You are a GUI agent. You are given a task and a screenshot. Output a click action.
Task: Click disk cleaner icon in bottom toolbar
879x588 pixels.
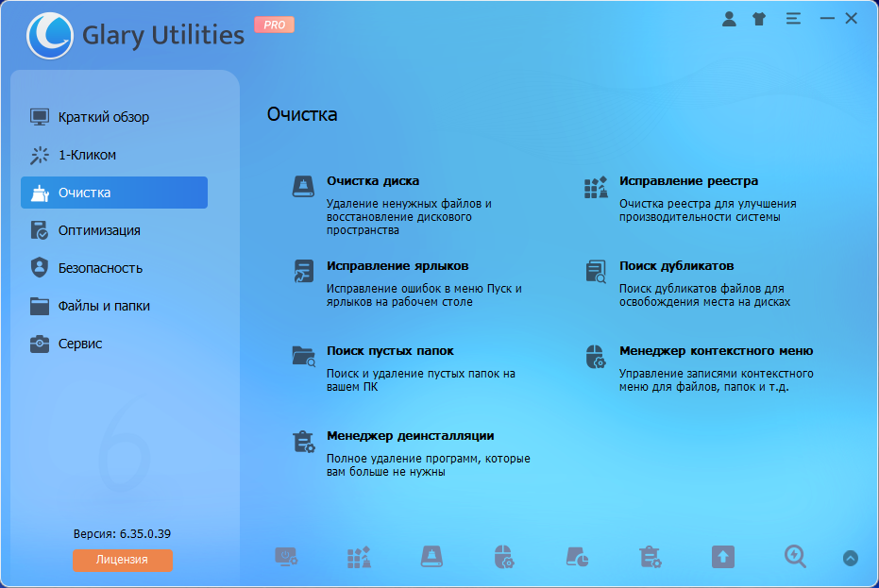click(x=431, y=557)
